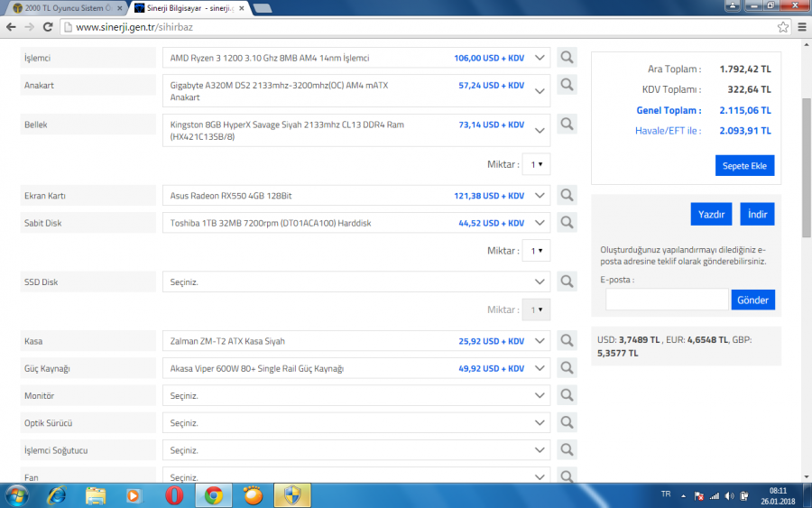Viewport: 812px width, 508px height.
Task: Click the Genel Toplam label
Action: [669, 110]
